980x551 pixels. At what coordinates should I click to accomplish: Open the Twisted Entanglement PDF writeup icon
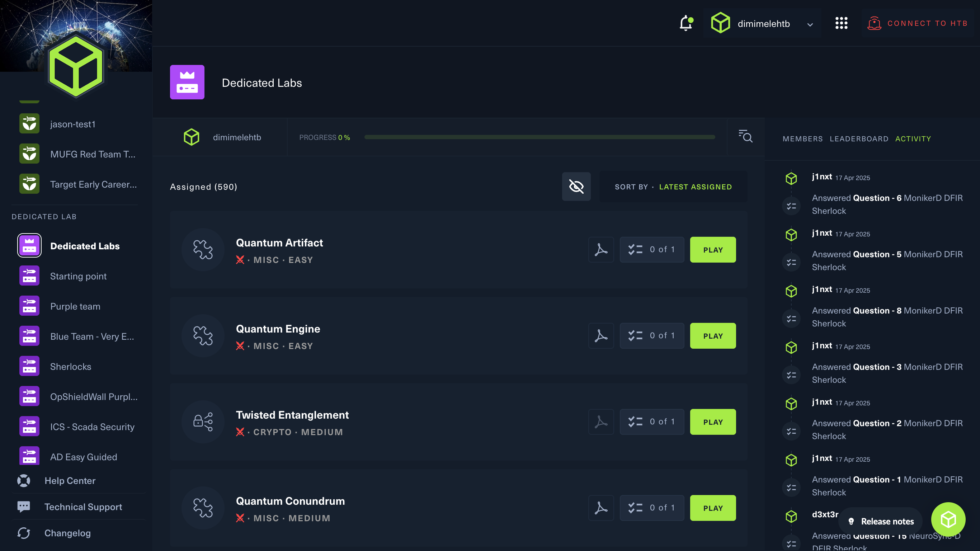(601, 422)
